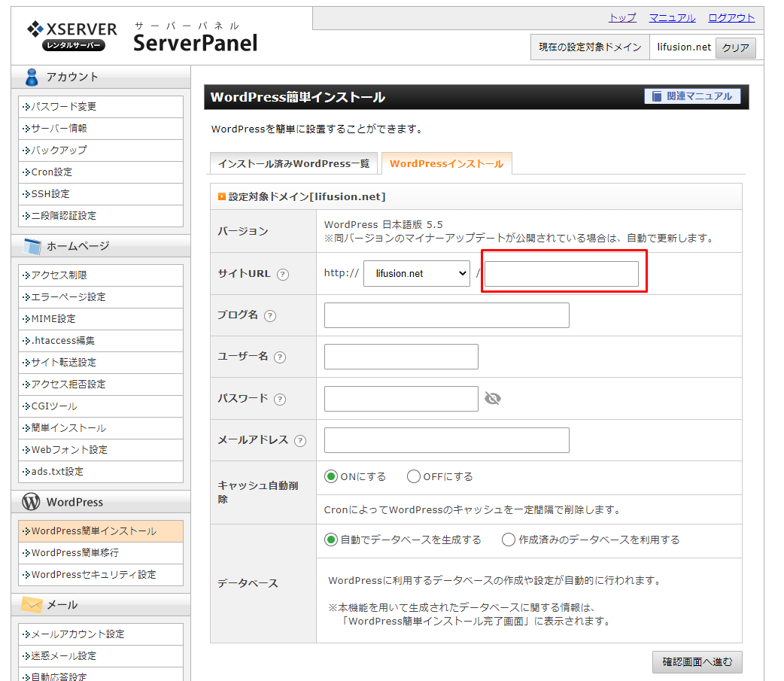Select OFFにする for cache auto-delete
The width and height of the screenshot is (784, 681).
pos(414,476)
